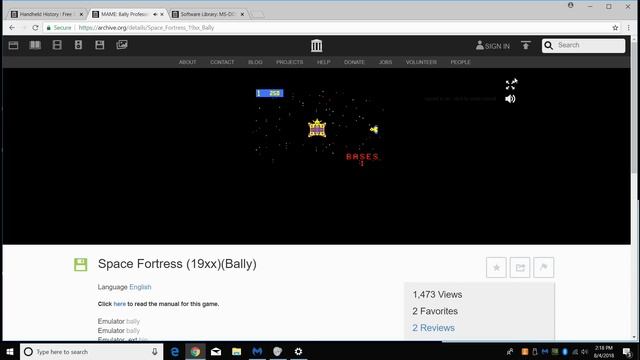Screen dimensions: 640x360
Task: Open the BLOG menu item
Action: click(255, 62)
